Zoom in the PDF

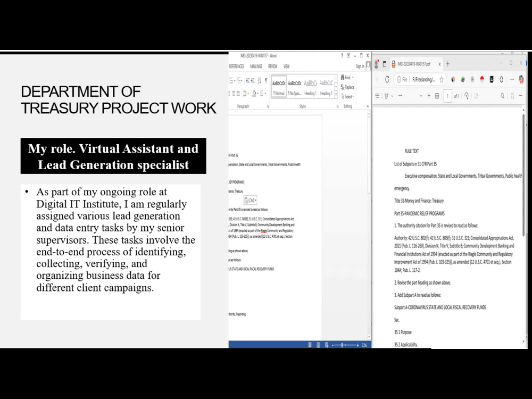pyautogui.click(x=429, y=96)
